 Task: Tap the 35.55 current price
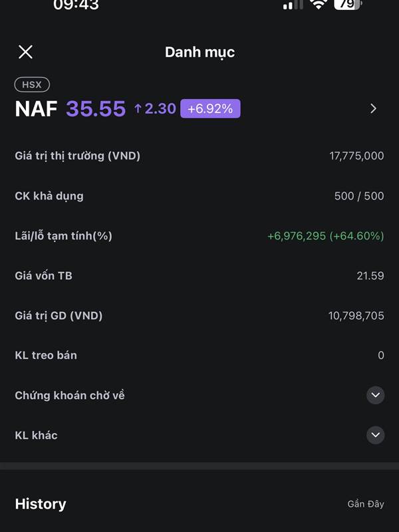pyautogui.click(x=96, y=109)
